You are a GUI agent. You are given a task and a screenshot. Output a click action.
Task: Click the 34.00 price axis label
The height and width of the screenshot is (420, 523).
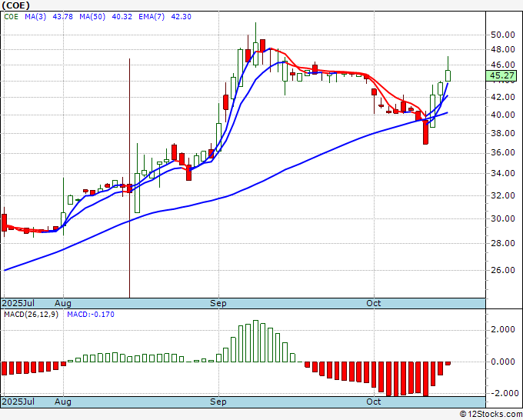click(x=503, y=174)
